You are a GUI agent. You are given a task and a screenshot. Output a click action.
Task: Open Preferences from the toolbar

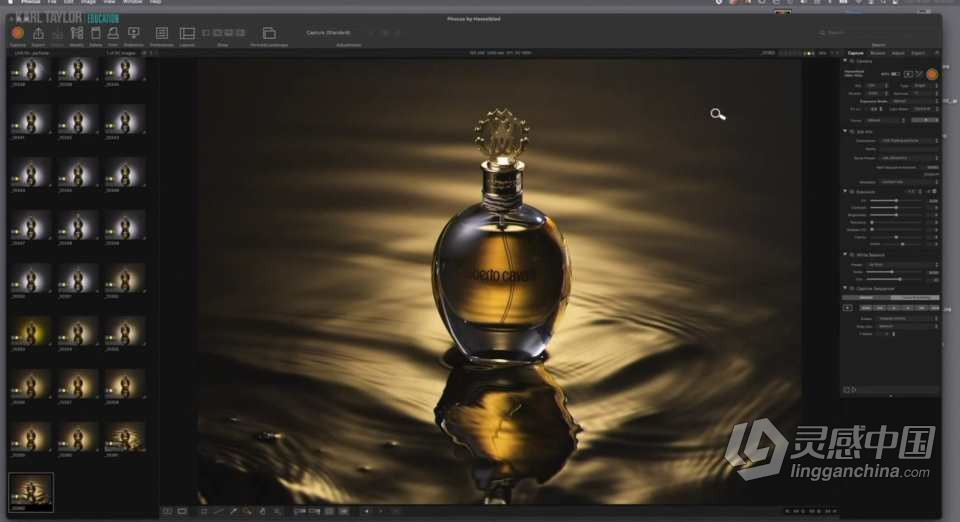(162, 33)
